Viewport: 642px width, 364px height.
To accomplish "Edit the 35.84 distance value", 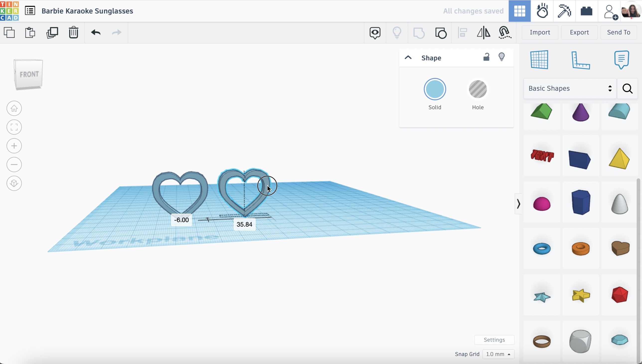I will (x=244, y=224).
